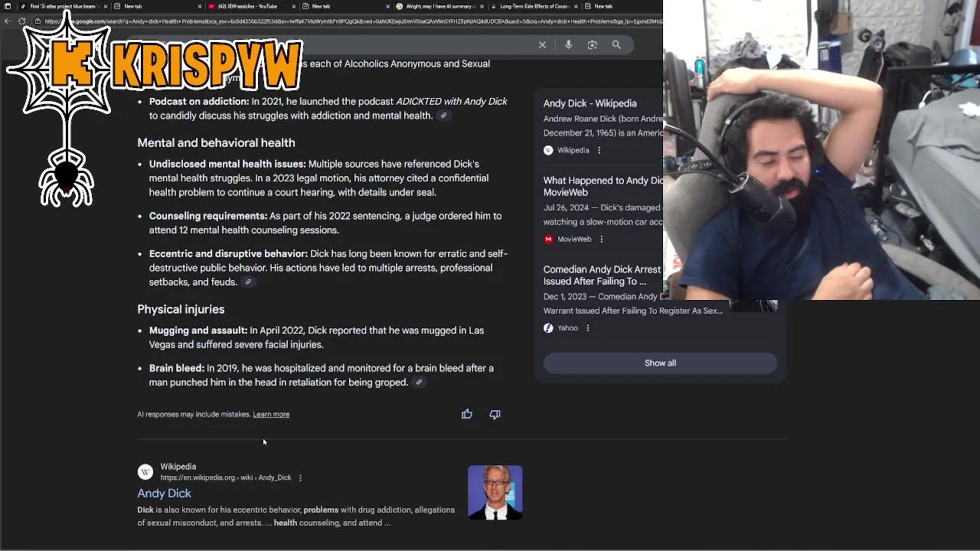Image resolution: width=980 pixels, height=551 pixels.
Task: Click the Yahoo favicon in the source card
Action: [548, 328]
